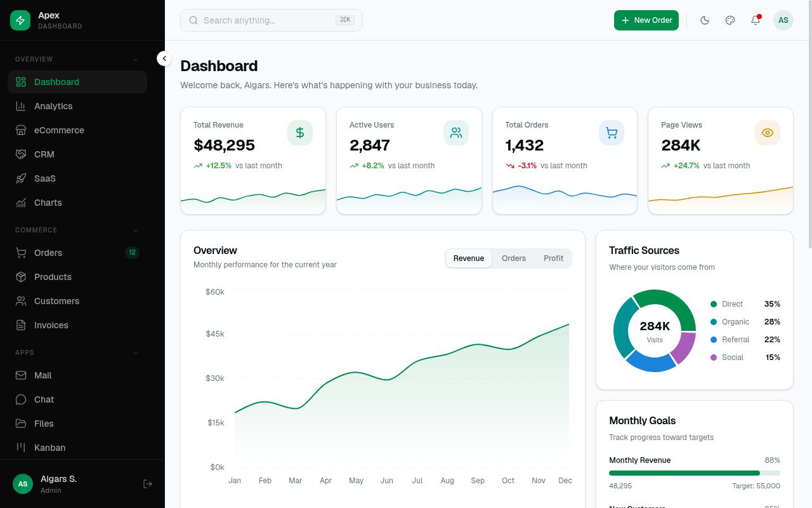This screenshot has width=812, height=508.
Task: Click the Mail envelope icon
Action: 21,375
